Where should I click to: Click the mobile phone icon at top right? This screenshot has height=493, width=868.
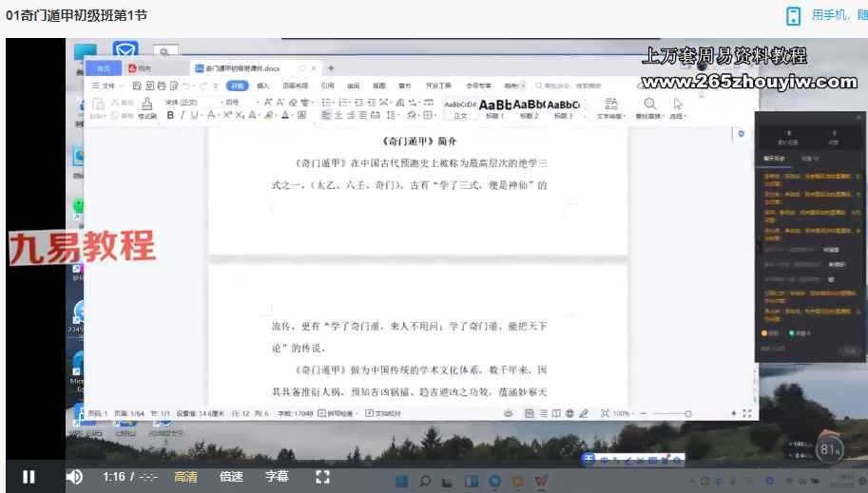tap(793, 15)
